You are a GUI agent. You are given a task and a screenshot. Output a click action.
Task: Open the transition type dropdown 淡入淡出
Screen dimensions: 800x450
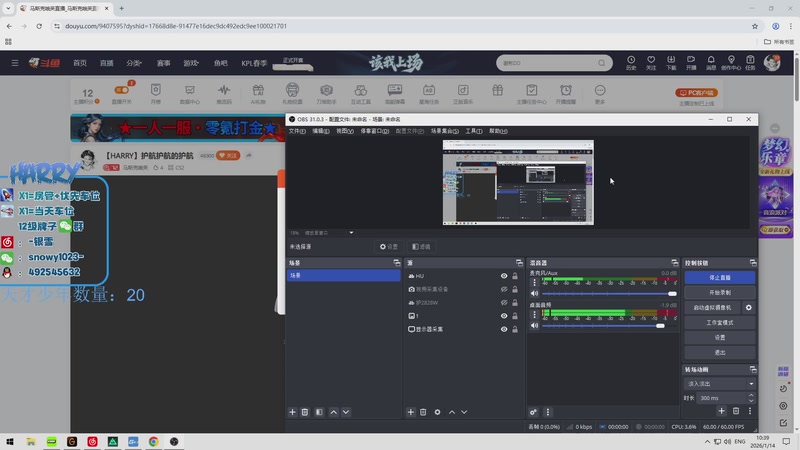719,384
